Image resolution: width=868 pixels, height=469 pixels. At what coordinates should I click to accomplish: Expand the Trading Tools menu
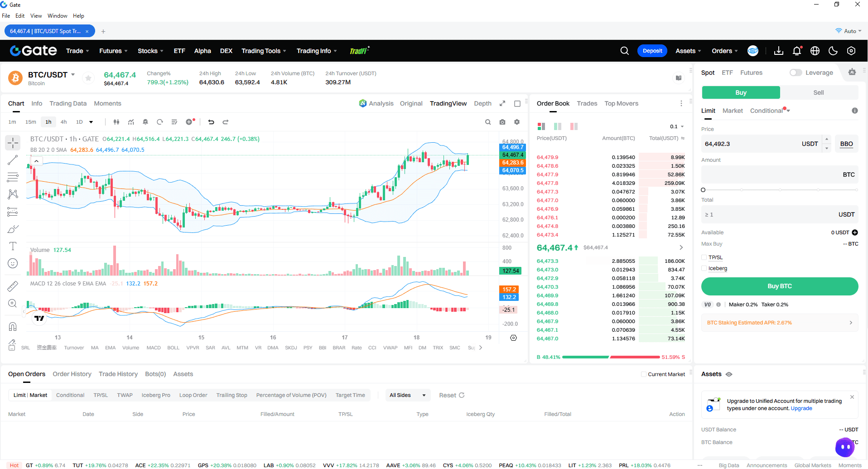tap(264, 51)
